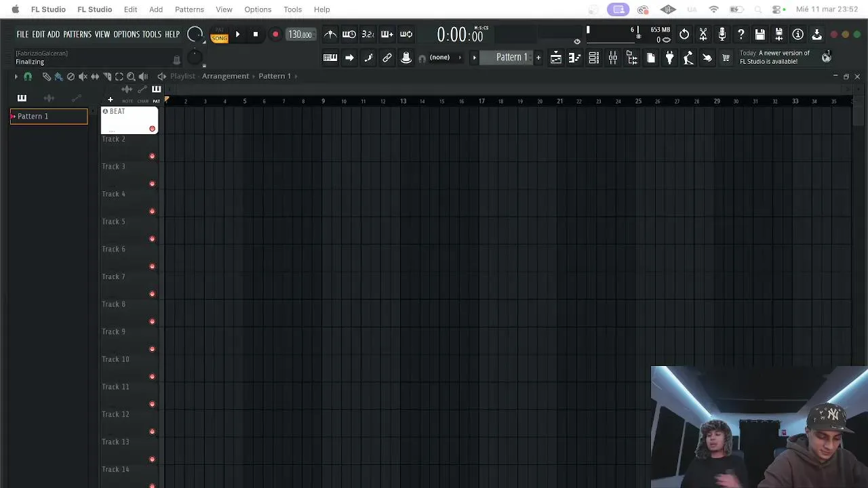Toggle the playlist snap magnet
The width and height of the screenshot is (868, 488).
pos(28,77)
